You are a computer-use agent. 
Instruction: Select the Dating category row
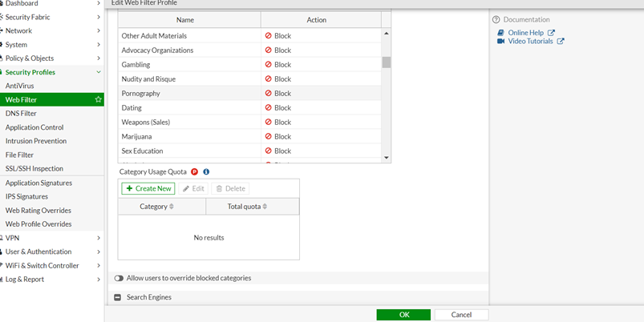(190, 108)
